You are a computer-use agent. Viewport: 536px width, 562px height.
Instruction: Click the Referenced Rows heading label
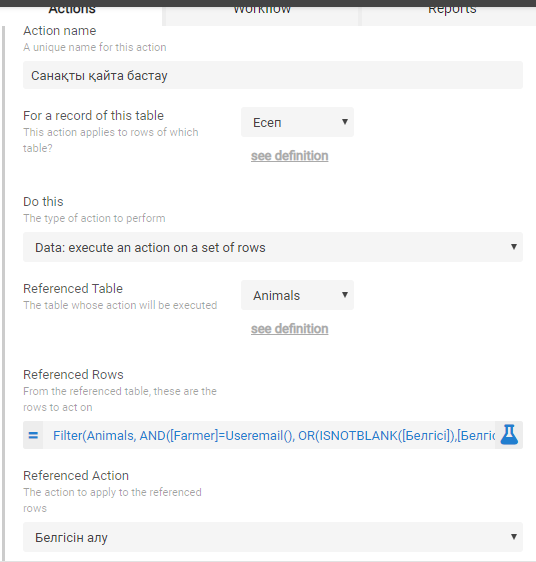pyautogui.click(x=73, y=375)
